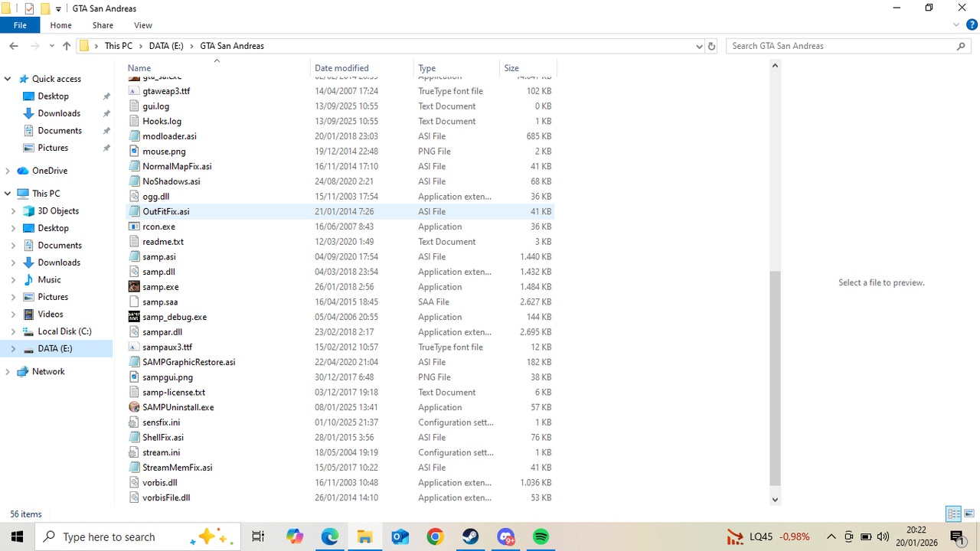Viewport: 980px width, 551px height.
Task: Switch to the Share ribbon tab
Action: (103, 25)
